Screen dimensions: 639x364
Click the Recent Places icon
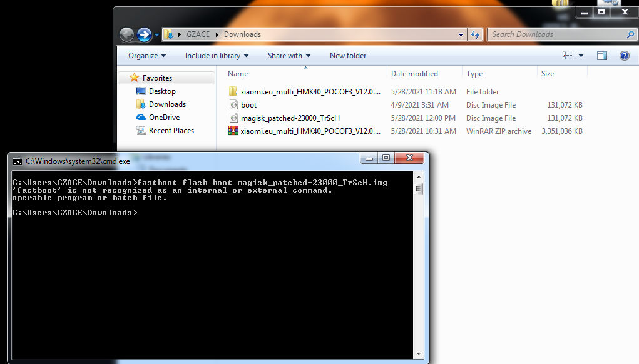pyautogui.click(x=141, y=130)
